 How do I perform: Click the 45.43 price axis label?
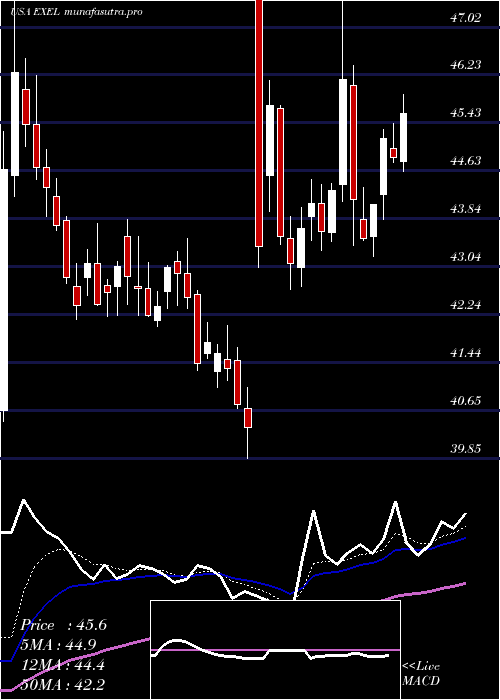coord(466,112)
